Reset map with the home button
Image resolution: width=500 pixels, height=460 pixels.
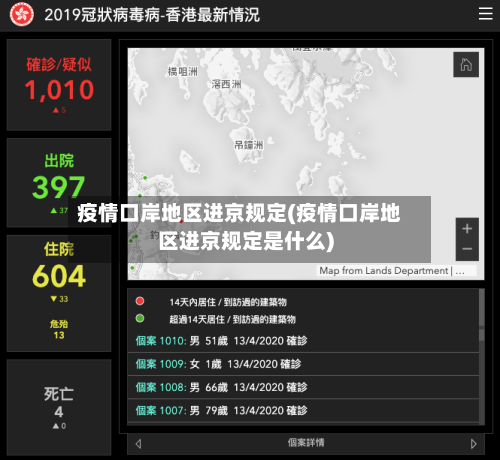[x=466, y=65]
